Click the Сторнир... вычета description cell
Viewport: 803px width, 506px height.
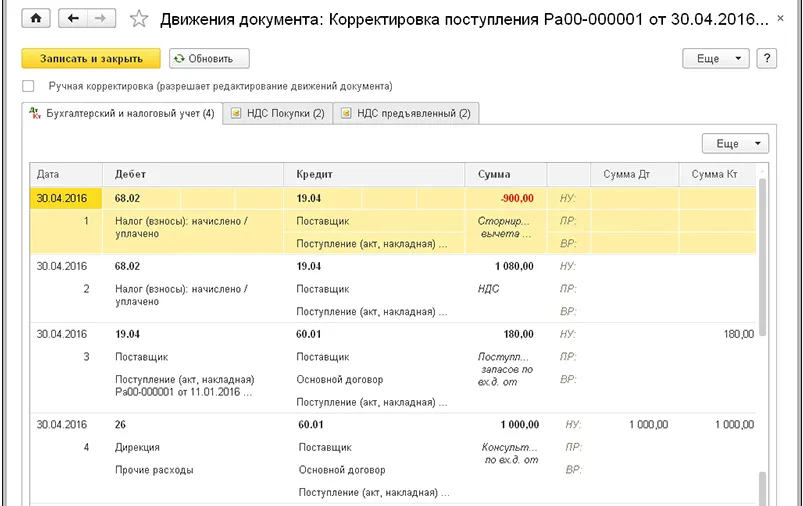504,227
